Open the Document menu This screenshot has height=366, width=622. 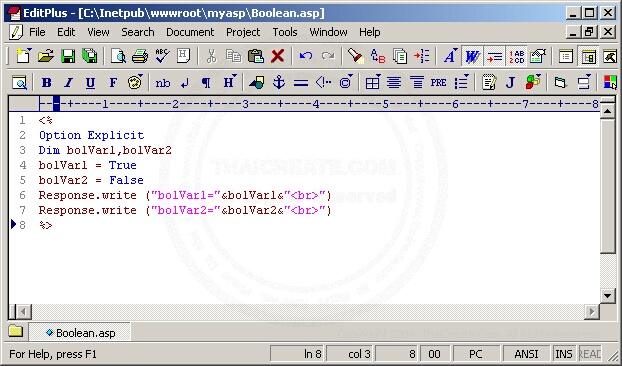click(190, 32)
